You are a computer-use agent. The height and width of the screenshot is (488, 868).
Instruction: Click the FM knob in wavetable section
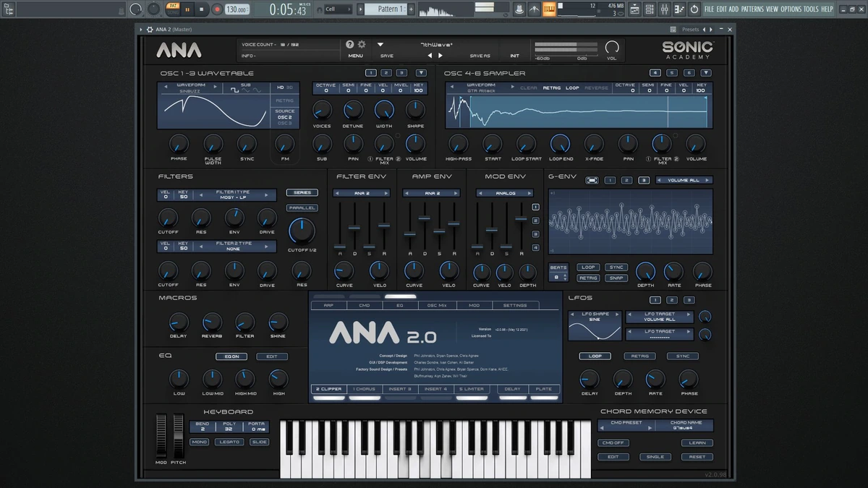284,143
